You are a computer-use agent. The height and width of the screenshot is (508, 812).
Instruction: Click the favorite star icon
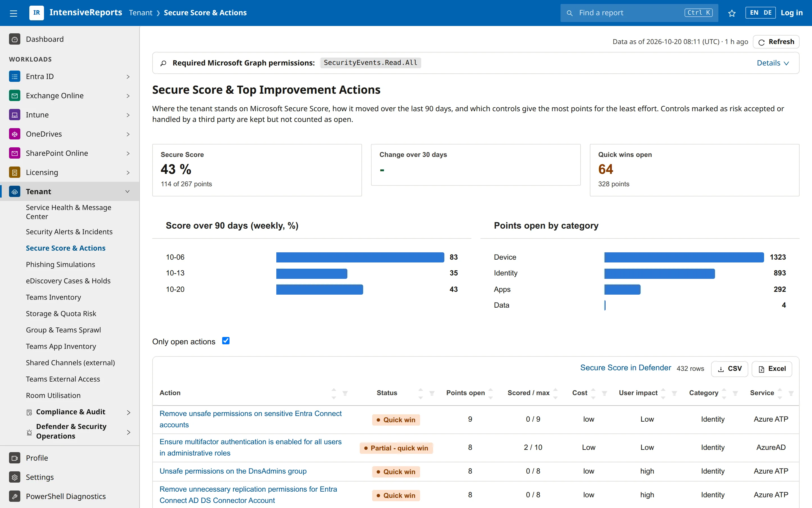[732, 13]
